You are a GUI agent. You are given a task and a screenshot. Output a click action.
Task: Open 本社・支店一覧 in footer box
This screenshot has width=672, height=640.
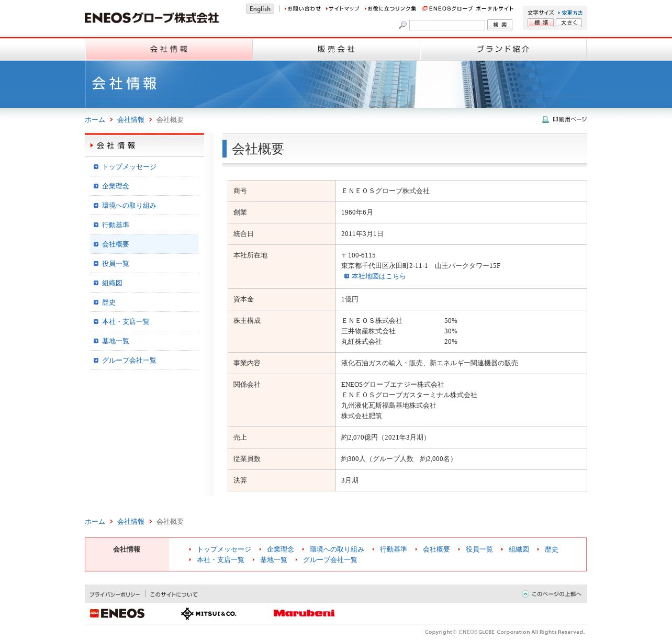coord(220,560)
